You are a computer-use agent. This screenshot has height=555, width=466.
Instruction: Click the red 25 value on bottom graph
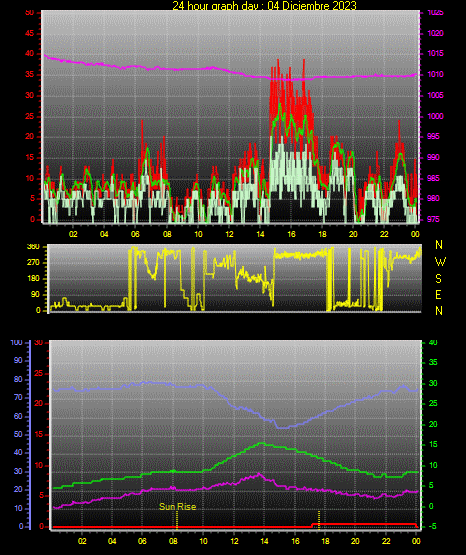[x=38, y=373]
